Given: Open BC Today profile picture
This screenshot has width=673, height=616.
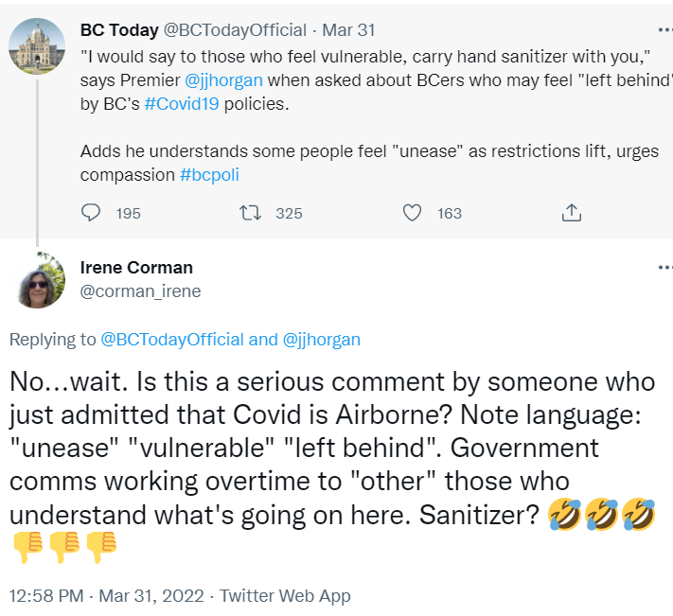Looking at the screenshot, I should point(37,46).
